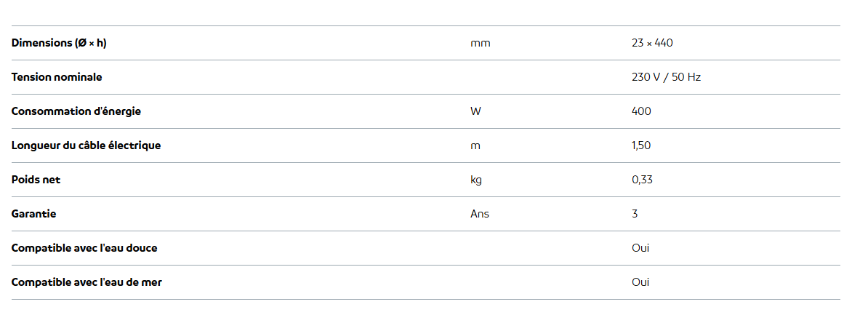This screenshot has height=331, width=868.
Task: Click the 'Longueur du câble électrique' label
Action: point(86,145)
